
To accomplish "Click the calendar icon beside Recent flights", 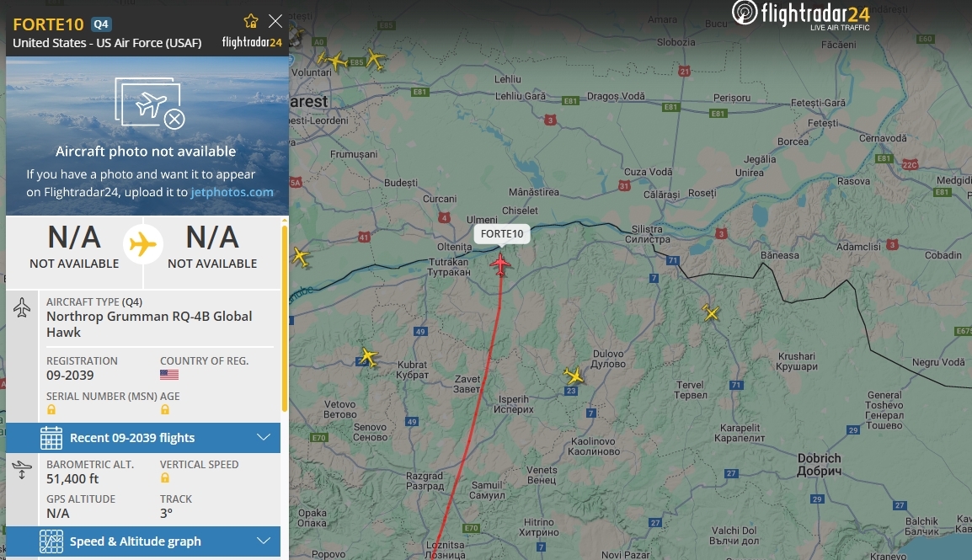I will point(51,438).
